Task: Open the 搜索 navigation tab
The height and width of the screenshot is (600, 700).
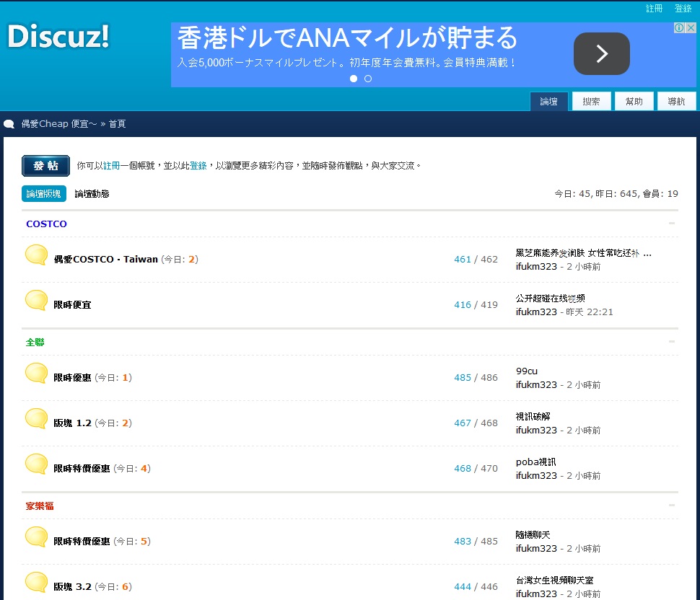Action: pos(591,101)
